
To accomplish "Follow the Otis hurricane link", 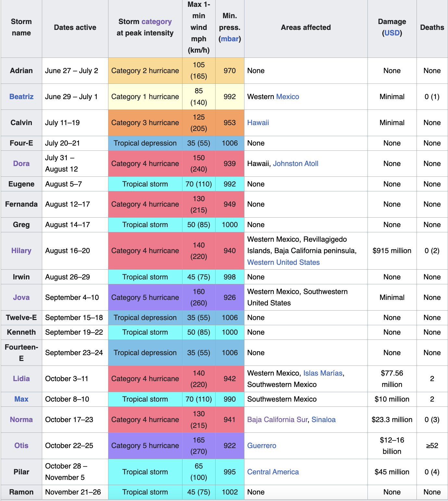I will (x=21, y=445).
